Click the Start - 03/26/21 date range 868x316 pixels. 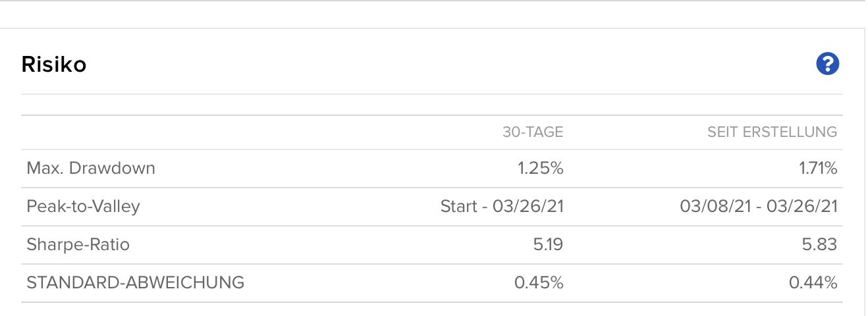click(x=502, y=207)
